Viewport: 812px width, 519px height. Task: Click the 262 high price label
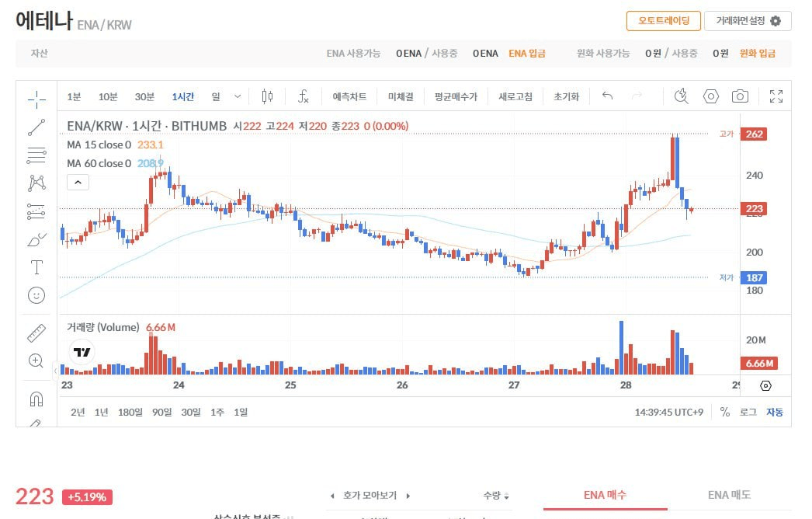754,134
